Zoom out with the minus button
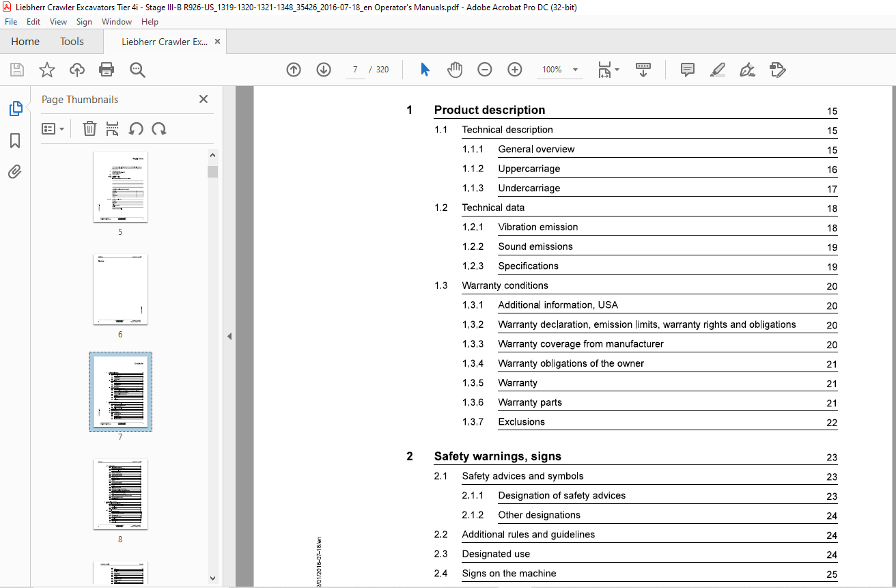Viewport: 896px width, 588px height. [x=485, y=70]
